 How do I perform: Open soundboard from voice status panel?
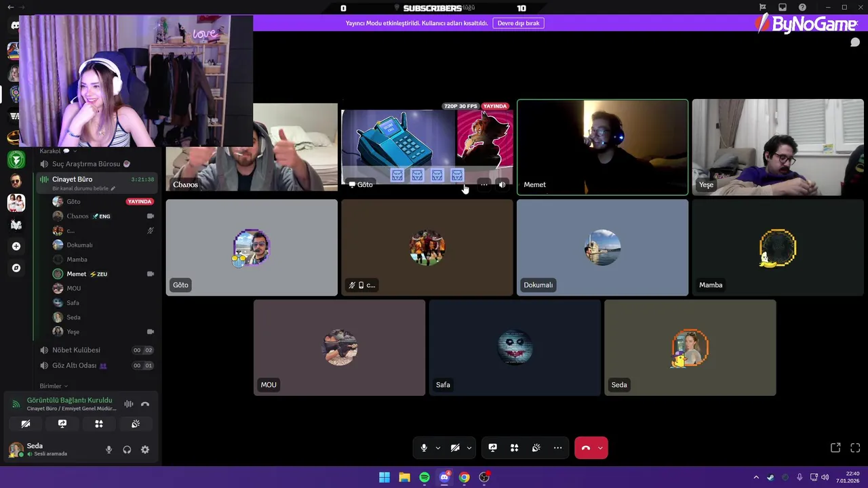(x=136, y=424)
